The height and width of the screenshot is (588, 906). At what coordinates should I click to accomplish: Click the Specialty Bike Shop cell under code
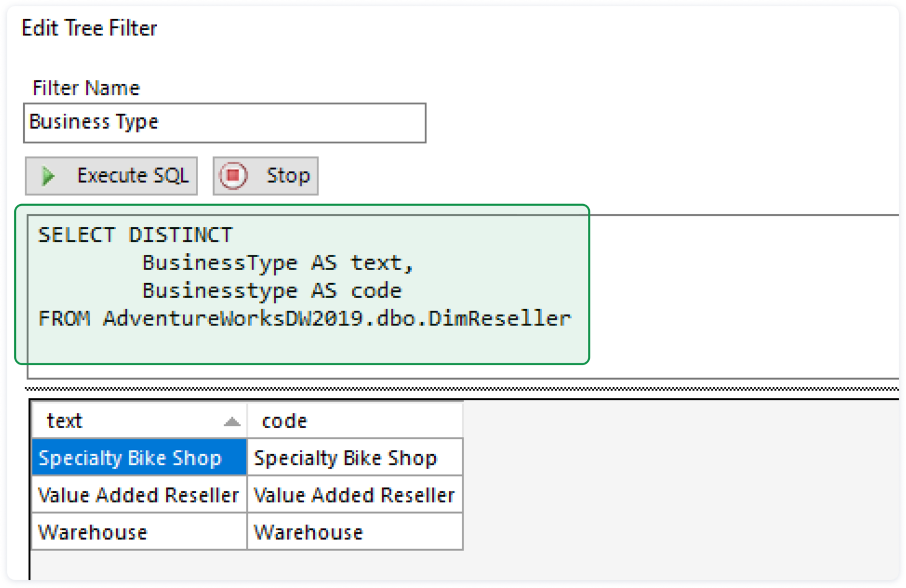[346, 458]
